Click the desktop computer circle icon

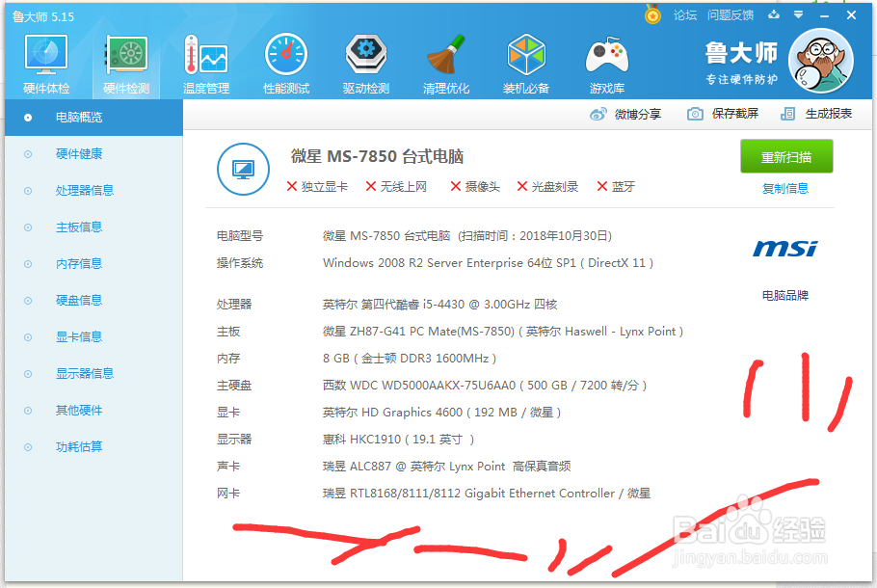(x=243, y=169)
